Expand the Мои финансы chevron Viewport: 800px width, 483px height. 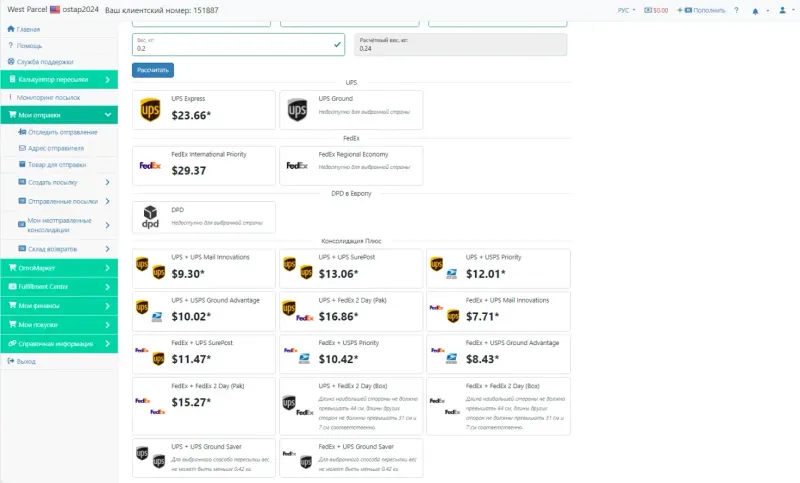[x=108, y=306]
